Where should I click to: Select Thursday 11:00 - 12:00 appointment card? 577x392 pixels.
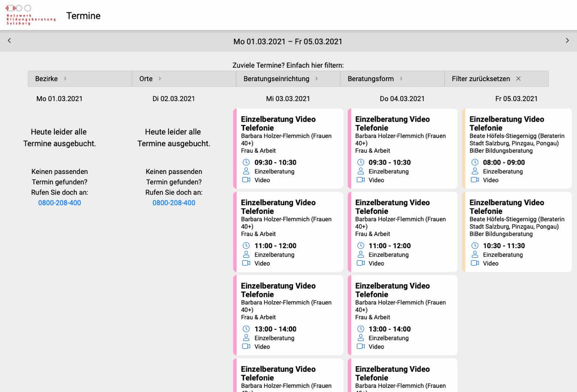403,232
